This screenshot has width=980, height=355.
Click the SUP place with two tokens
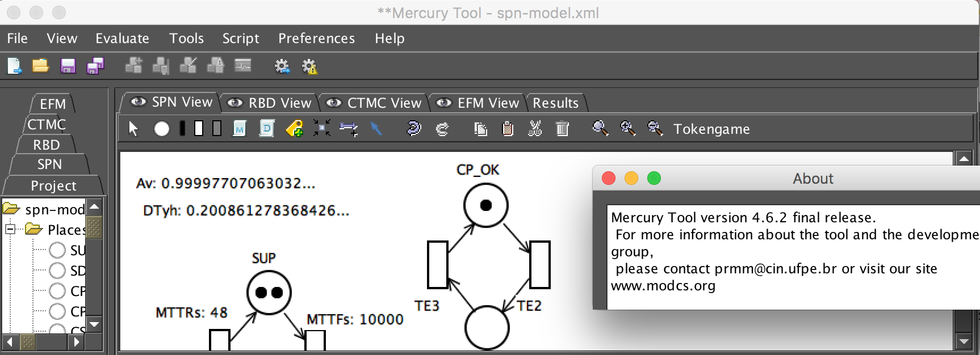click(269, 293)
